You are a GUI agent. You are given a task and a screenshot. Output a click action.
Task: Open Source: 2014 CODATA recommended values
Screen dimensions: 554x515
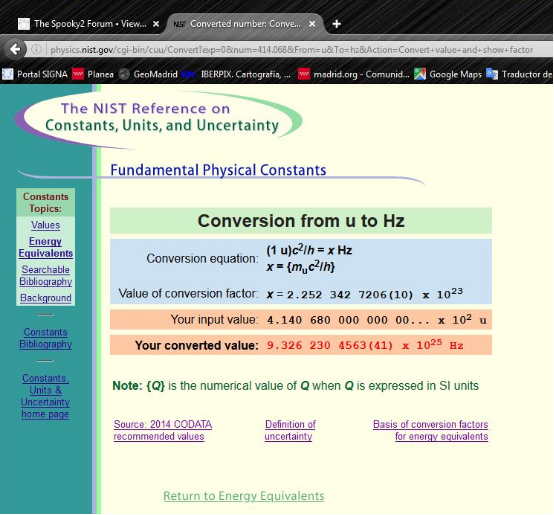click(x=163, y=430)
